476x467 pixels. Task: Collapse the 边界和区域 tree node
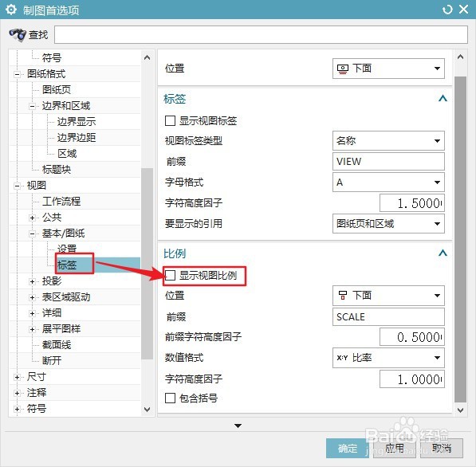[32, 106]
